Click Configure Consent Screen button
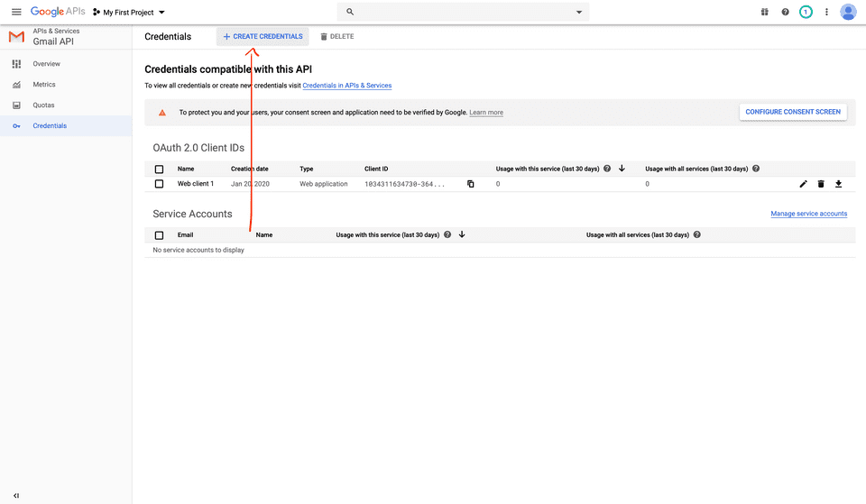The width and height of the screenshot is (866, 504). [x=793, y=112]
